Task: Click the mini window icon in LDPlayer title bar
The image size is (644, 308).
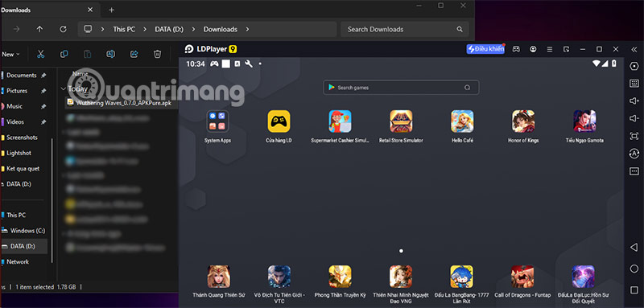Action: (x=567, y=49)
